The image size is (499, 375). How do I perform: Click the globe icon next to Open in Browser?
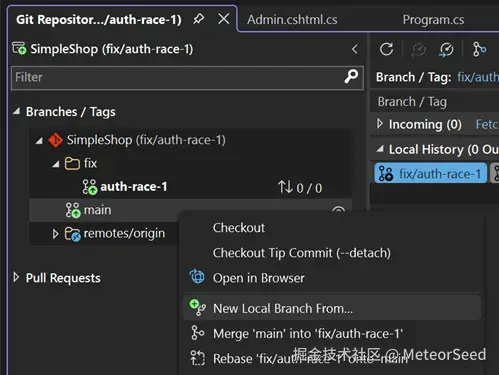(x=197, y=277)
